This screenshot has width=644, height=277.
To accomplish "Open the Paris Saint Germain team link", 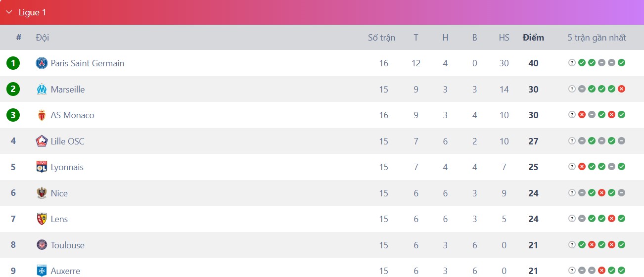I will coord(88,63).
